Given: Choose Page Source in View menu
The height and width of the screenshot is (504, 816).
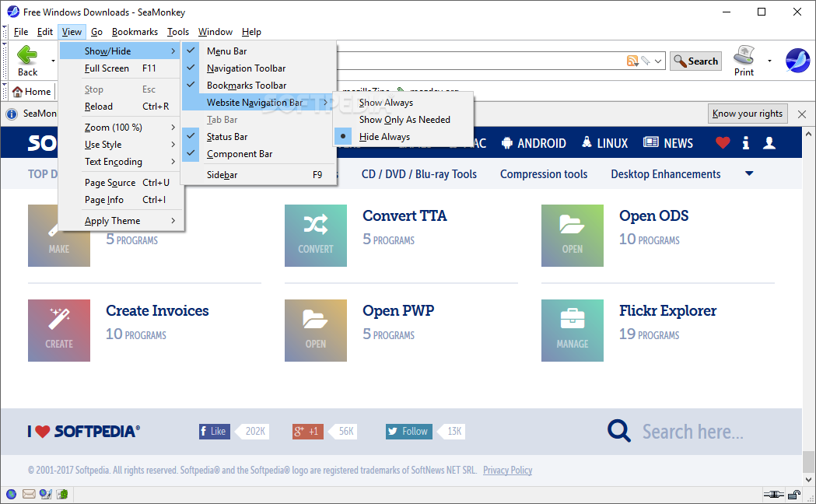Looking at the screenshot, I should point(121,183).
